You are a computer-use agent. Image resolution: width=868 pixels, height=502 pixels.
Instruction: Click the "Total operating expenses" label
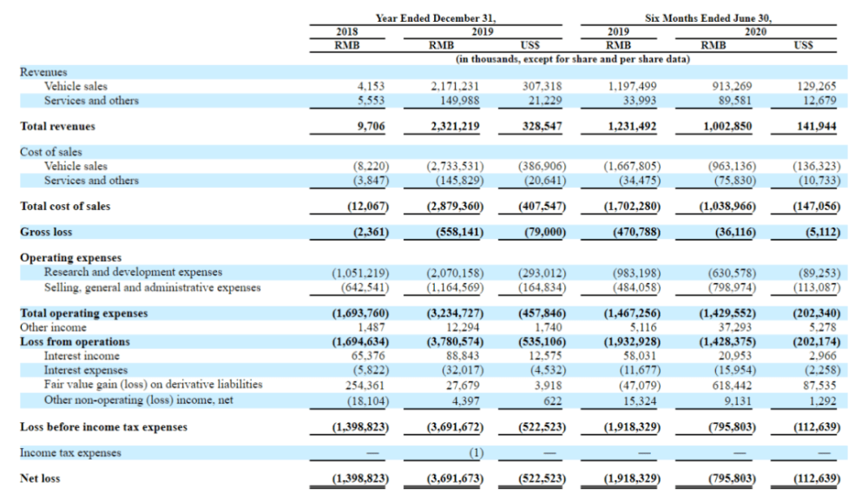click(84, 314)
